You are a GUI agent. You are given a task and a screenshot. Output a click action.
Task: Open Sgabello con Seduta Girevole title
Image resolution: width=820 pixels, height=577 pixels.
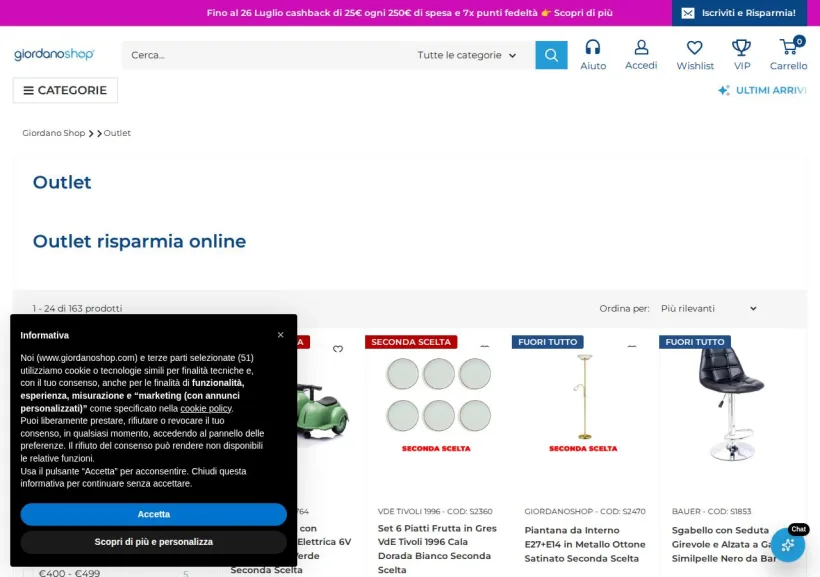coord(724,545)
